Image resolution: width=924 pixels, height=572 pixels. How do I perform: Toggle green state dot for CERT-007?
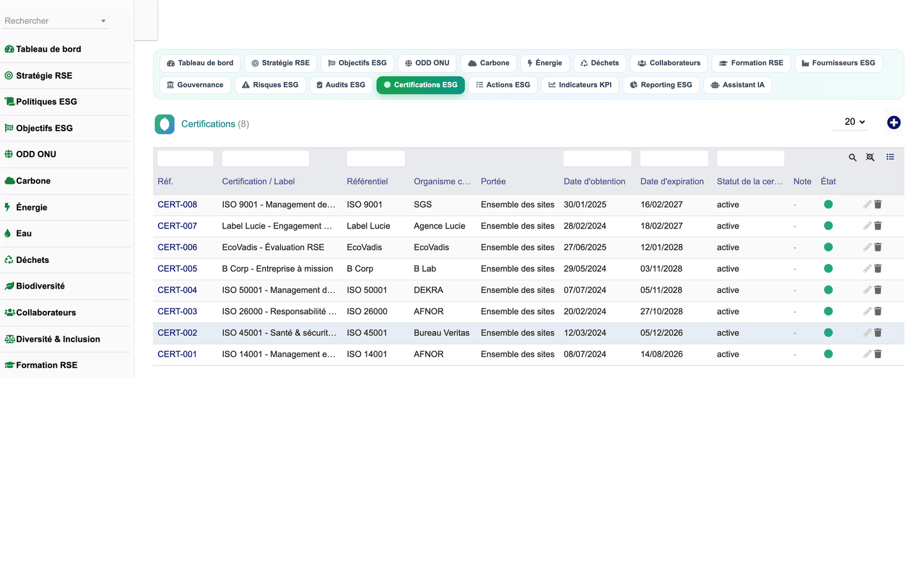click(x=828, y=226)
